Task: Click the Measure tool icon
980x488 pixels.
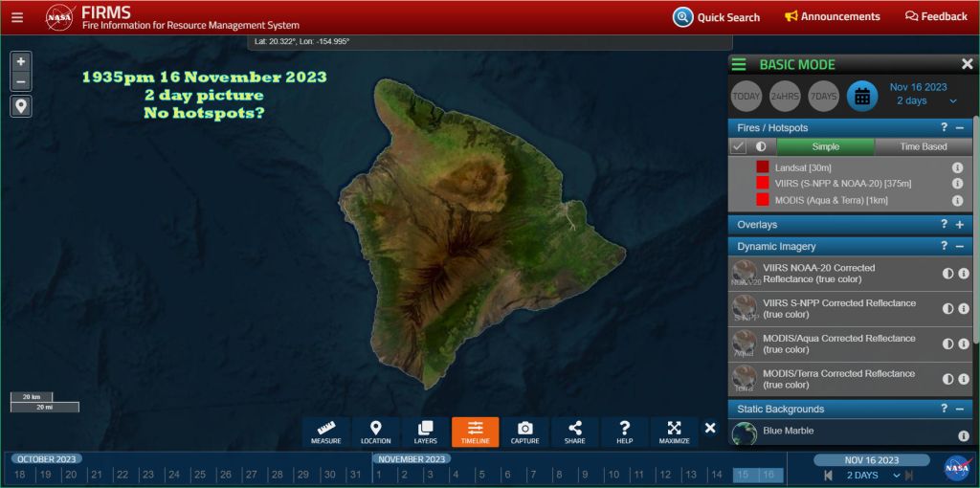Action: point(326,432)
